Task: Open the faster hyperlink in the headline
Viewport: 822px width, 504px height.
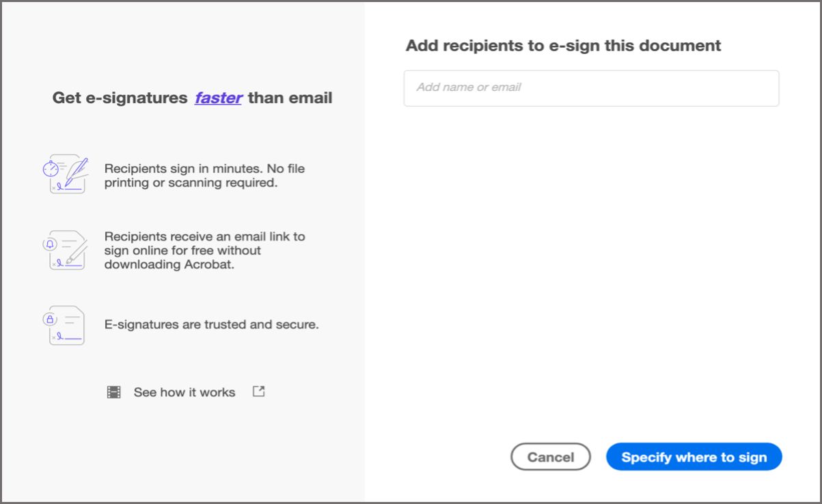Action: click(218, 98)
